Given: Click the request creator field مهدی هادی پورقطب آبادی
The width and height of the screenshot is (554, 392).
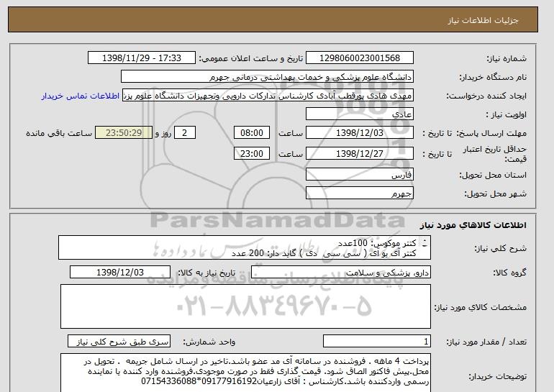Looking at the screenshot, I should [x=268, y=96].
